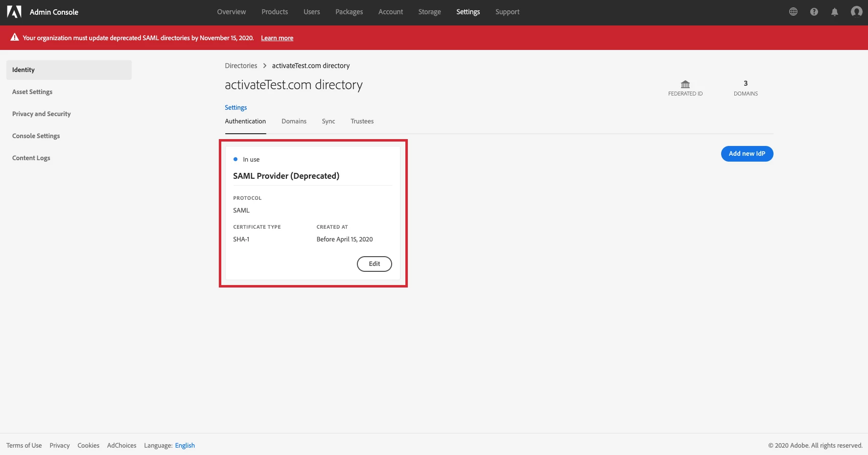Open the language globe icon
The image size is (868, 455).
[x=794, y=12]
